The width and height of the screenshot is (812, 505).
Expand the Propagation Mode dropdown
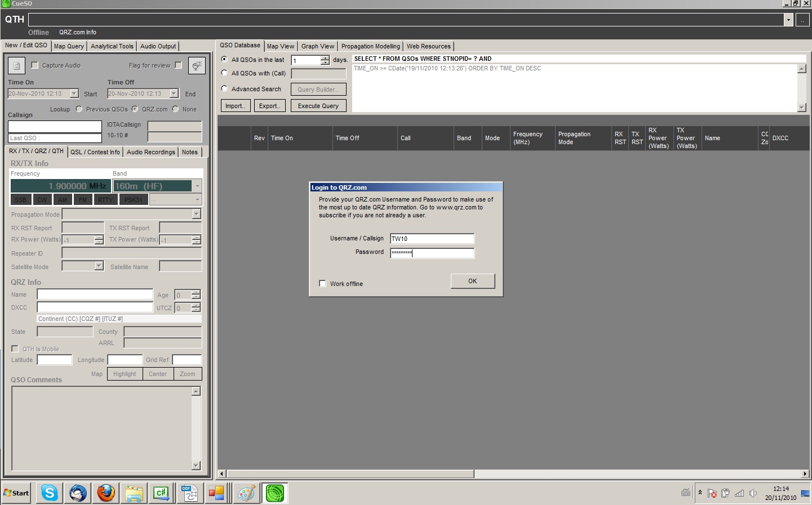196,214
